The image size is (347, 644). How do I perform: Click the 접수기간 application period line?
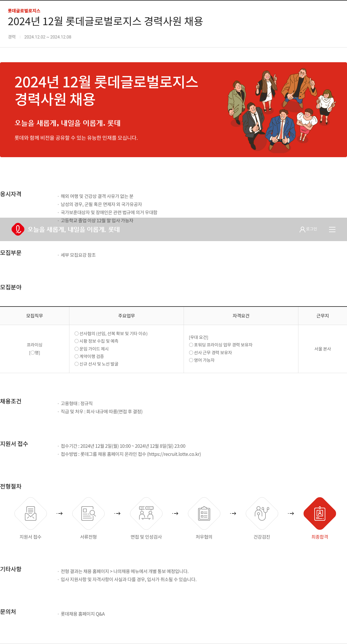(123, 446)
